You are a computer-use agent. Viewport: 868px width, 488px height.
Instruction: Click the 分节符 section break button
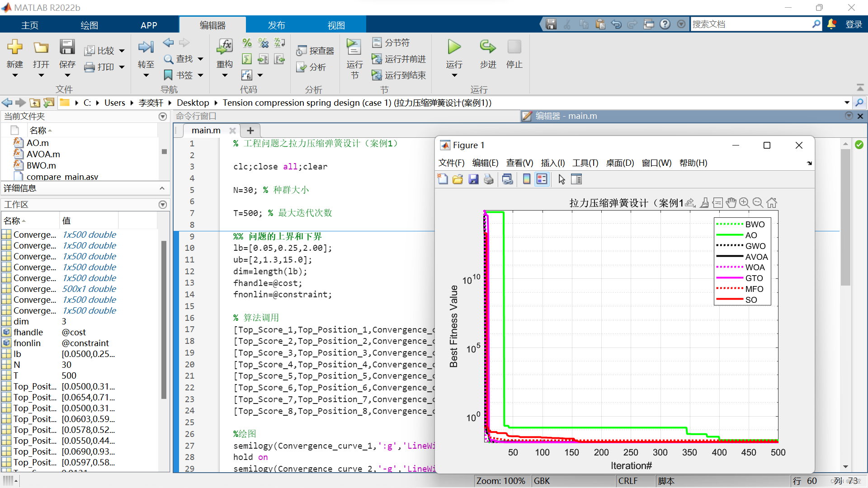391,42
